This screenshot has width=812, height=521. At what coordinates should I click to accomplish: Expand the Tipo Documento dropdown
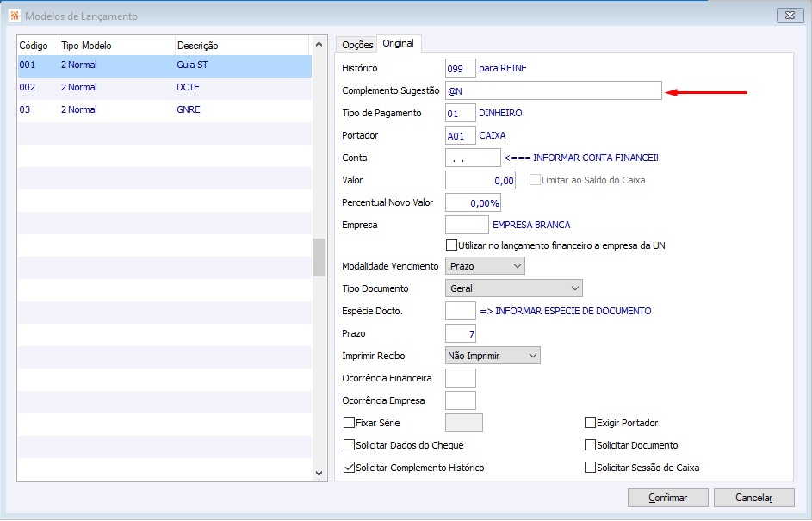514,288
